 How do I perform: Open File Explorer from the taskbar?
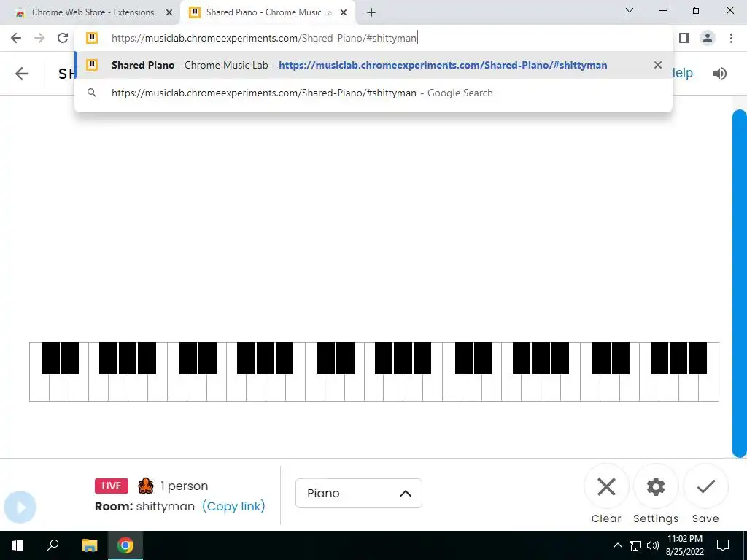[x=89, y=545]
